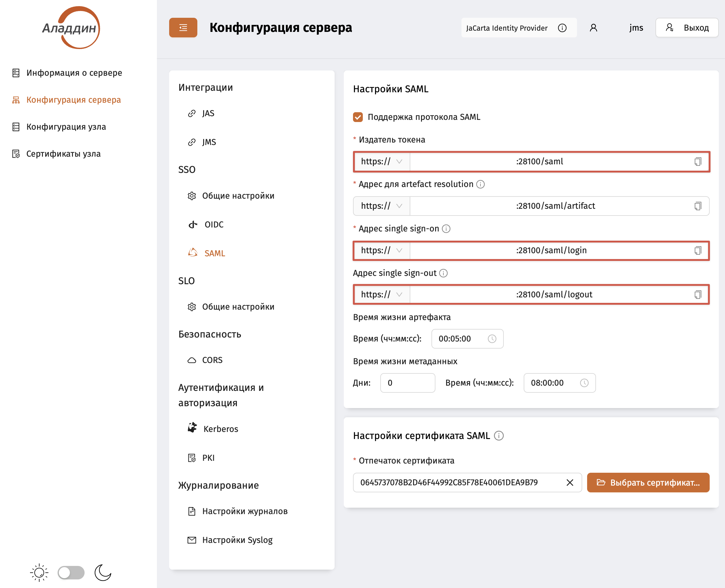Copy the single sign-out URL

pos(698,294)
